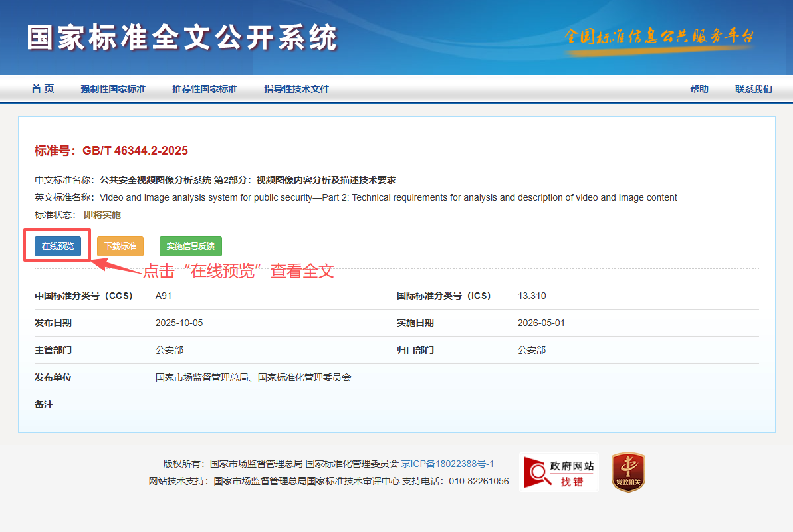Click the 全国标准信息公共服务平台 logo

click(x=659, y=37)
